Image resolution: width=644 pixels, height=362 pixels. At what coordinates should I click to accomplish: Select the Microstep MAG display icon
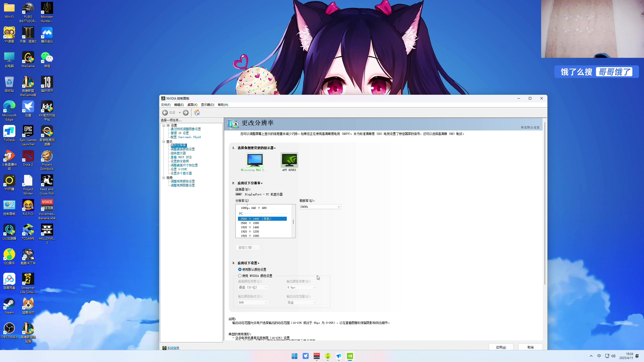coord(255,160)
